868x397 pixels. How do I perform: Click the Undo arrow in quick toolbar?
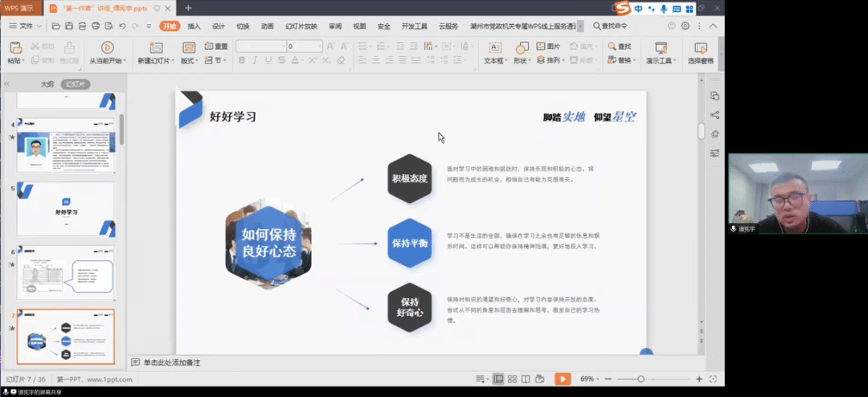122,26
